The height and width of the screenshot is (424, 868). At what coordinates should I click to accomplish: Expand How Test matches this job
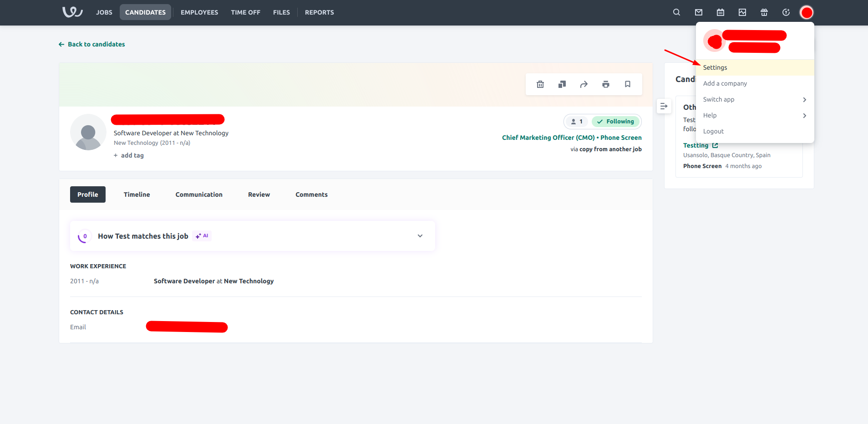(420, 236)
